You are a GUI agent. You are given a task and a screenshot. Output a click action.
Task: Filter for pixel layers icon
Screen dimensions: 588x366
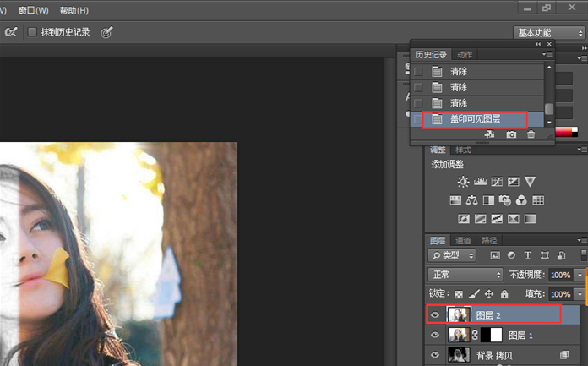point(495,255)
